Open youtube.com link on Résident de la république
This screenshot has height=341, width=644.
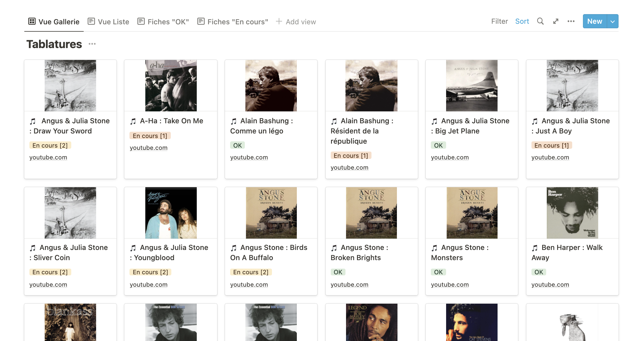pyautogui.click(x=349, y=167)
